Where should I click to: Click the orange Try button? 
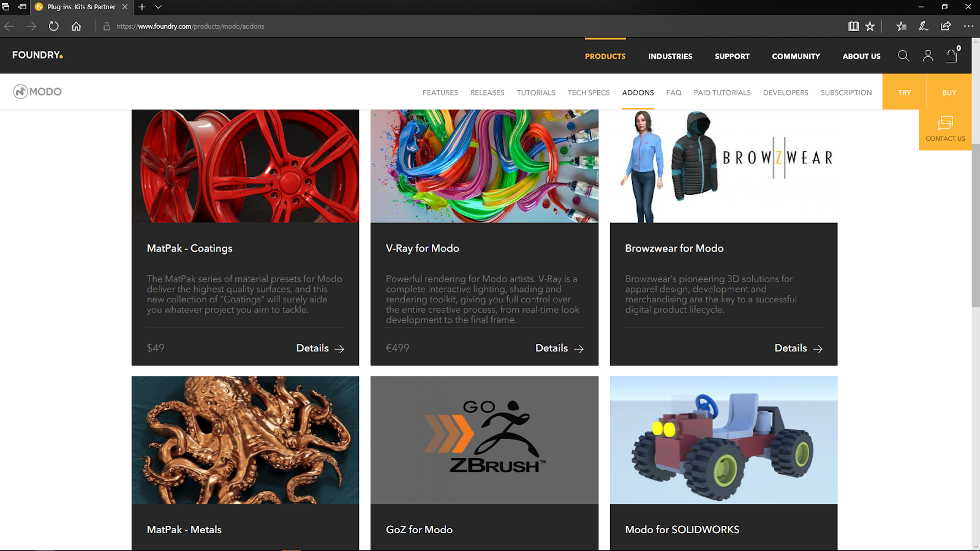[905, 92]
